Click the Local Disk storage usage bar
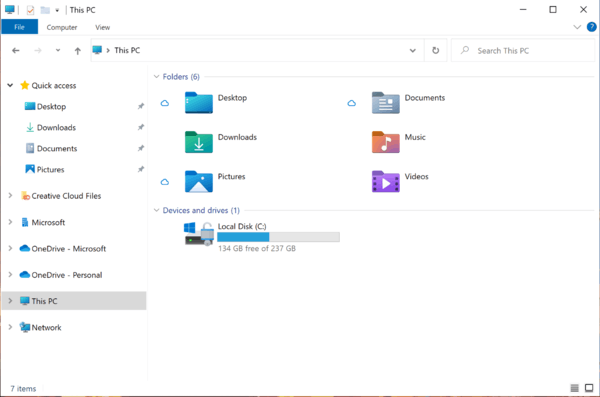The width and height of the screenshot is (600, 397). (x=278, y=237)
